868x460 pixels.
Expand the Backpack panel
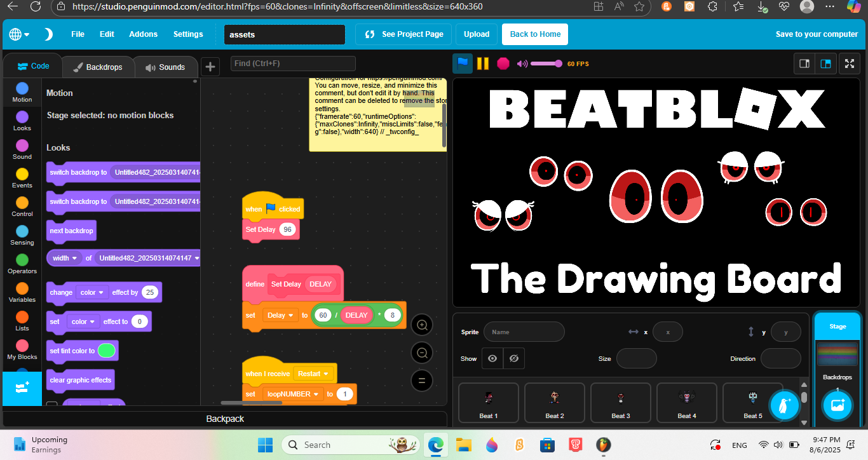225,419
